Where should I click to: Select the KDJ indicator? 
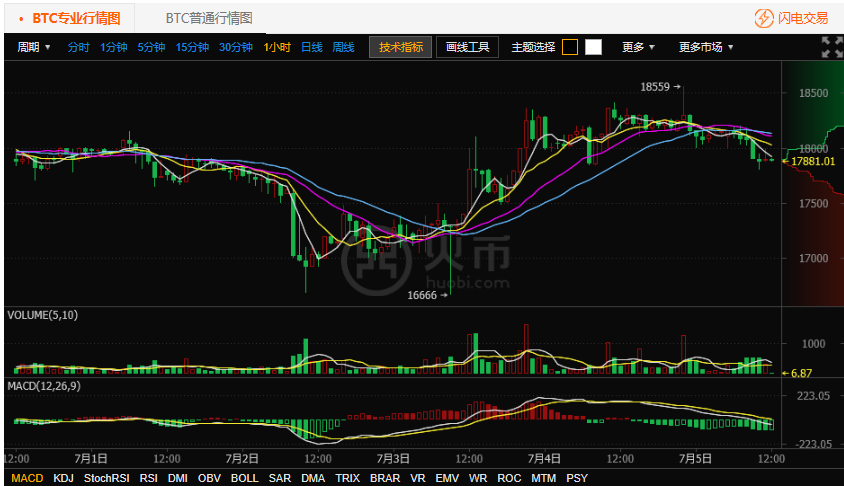click(x=63, y=478)
